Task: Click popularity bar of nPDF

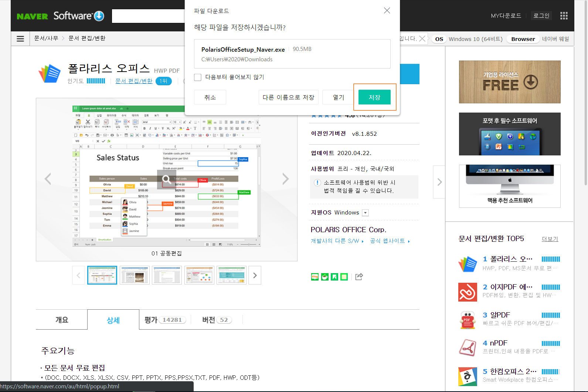Action: pyautogui.click(x=551, y=343)
